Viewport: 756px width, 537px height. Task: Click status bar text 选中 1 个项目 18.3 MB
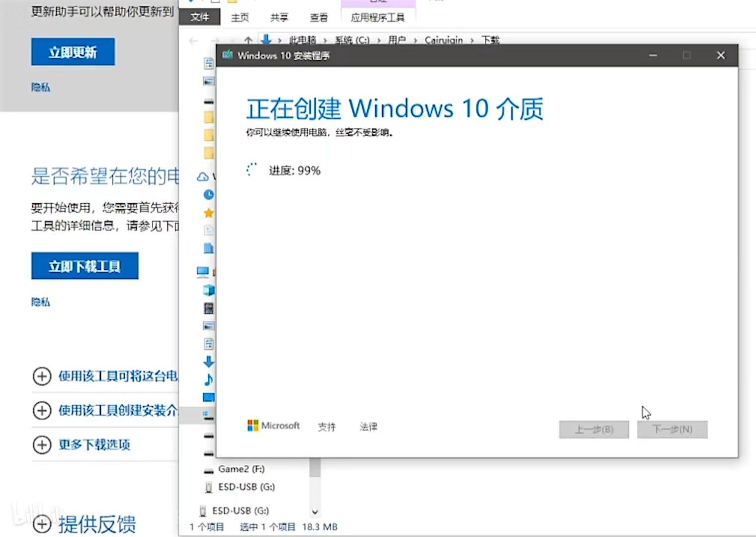click(289, 527)
